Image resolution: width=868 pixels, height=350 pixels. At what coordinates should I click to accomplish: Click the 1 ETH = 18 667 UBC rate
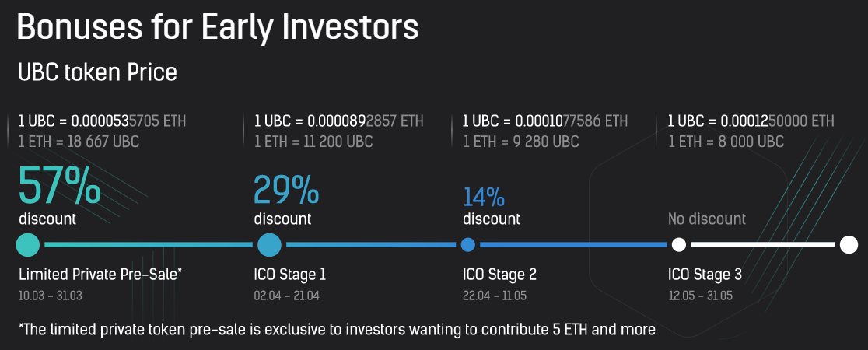pos(78,142)
